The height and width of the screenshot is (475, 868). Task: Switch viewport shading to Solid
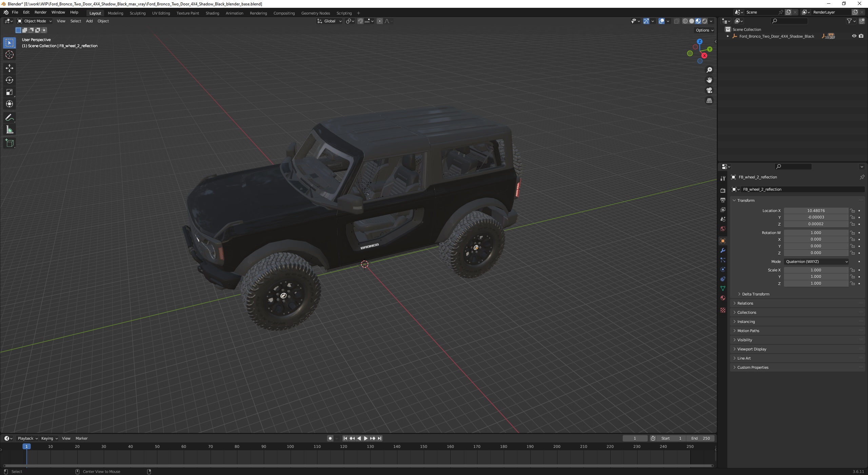click(692, 21)
